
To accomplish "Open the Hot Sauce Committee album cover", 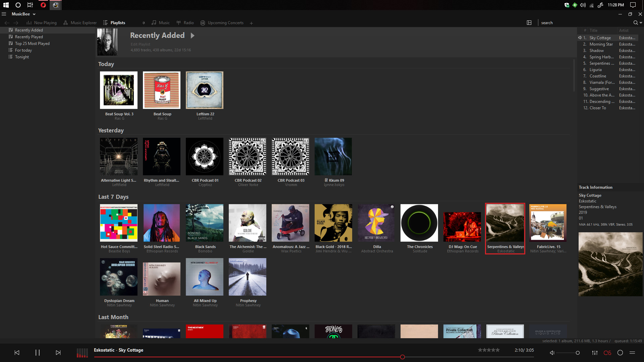I will tap(119, 223).
